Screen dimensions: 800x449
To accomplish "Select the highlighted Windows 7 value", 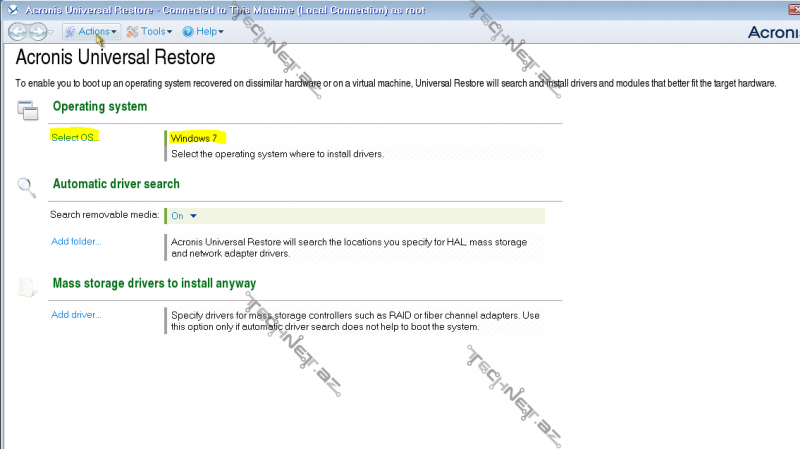I will [194, 137].
